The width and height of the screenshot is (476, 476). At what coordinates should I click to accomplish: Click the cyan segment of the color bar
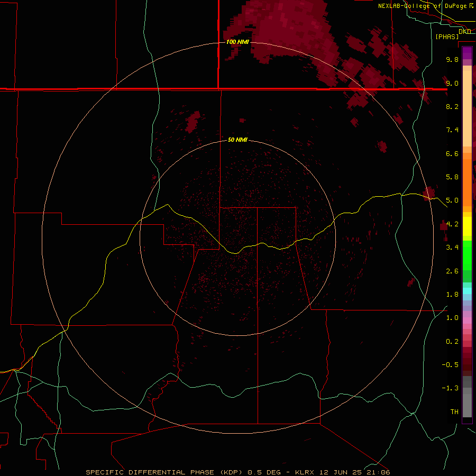tap(467, 291)
